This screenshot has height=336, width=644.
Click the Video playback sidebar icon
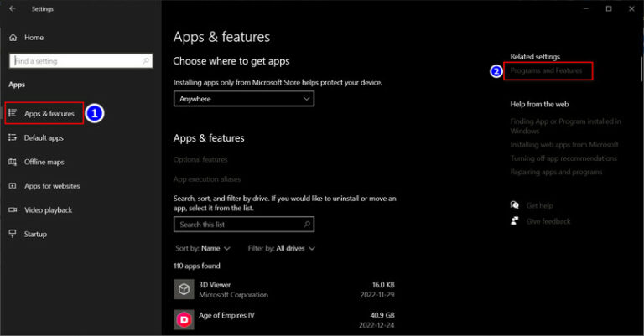[x=13, y=209]
